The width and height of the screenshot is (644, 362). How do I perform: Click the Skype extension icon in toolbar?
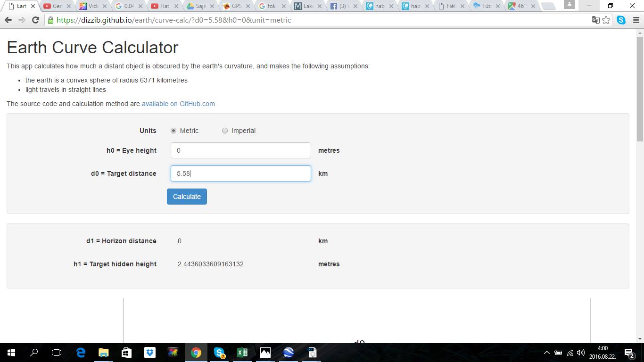pyautogui.click(x=621, y=20)
